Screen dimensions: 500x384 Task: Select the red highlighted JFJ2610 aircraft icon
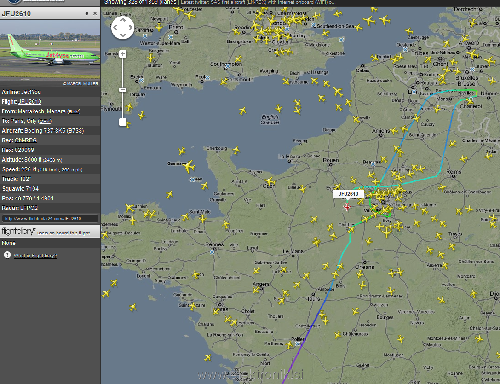coord(347,207)
